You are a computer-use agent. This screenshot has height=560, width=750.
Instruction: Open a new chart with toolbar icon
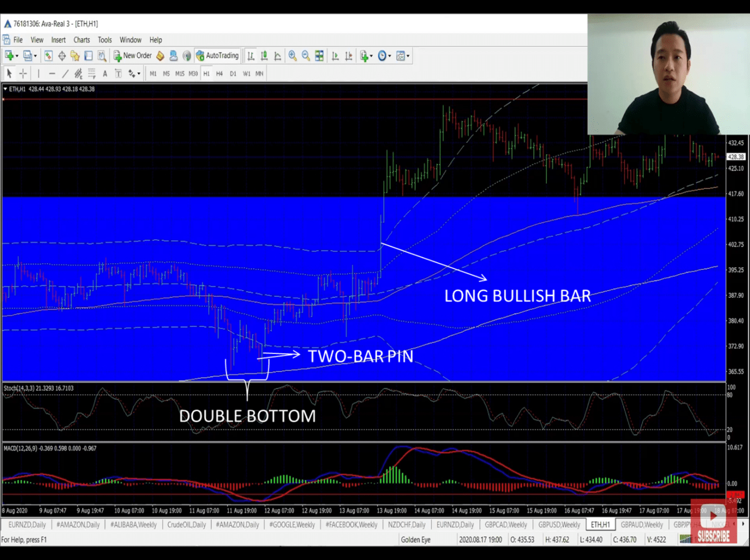[x=9, y=56]
